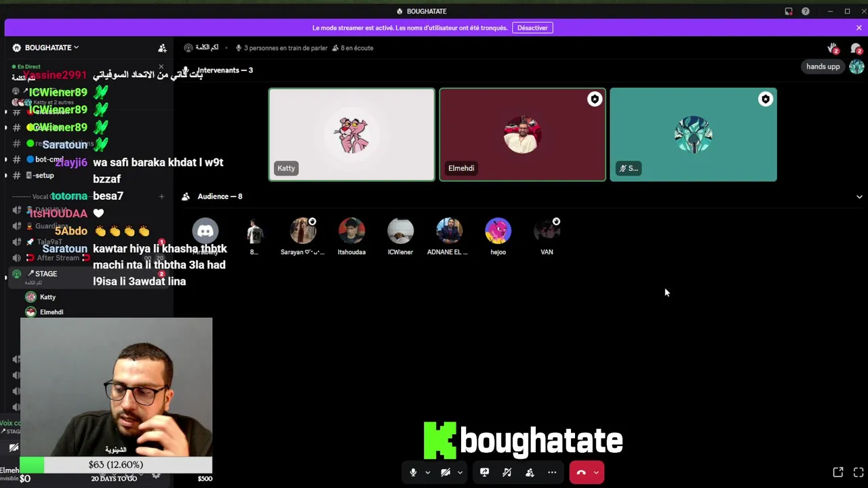Click Elmeh user name in bottom-left panel
Viewport: 868px width, 488px height.
[x=9, y=470]
